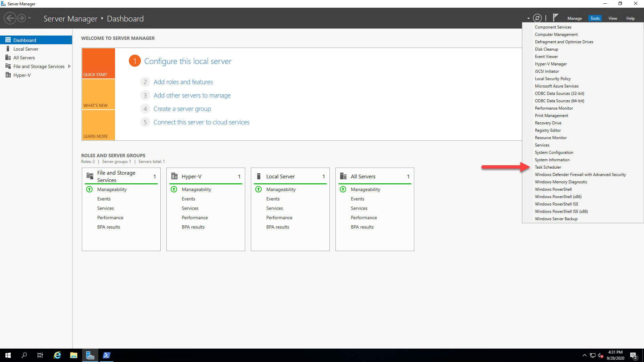Open BPA results in File and Storage tile
The image size is (644, 362).
[109, 227]
